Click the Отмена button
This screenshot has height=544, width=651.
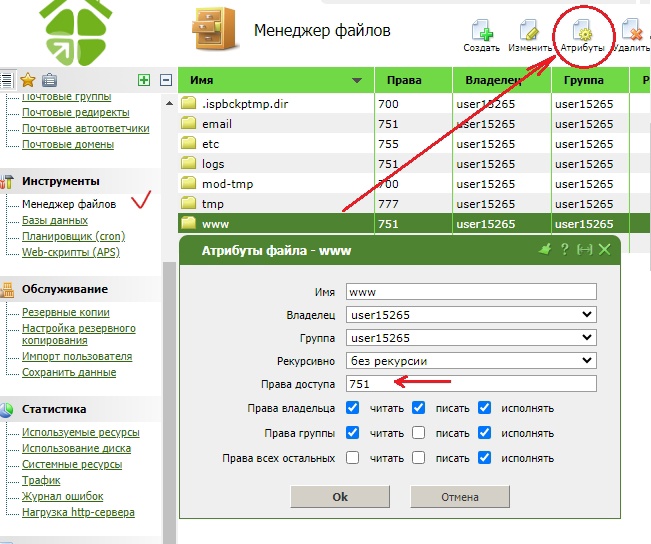pyautogui.click(x=460, y=497)
